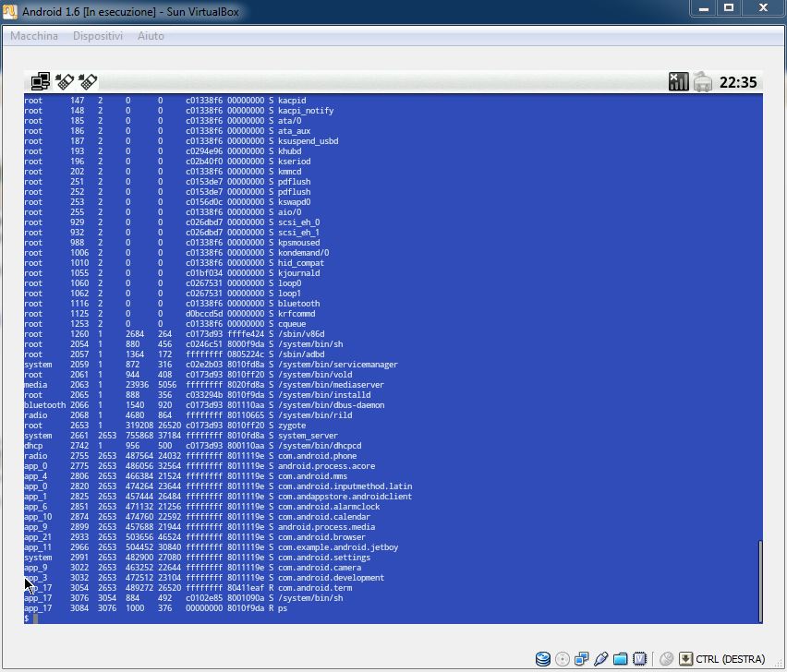Click the android.process.acore process name
787x672 pixels.
tap(326, 466)
